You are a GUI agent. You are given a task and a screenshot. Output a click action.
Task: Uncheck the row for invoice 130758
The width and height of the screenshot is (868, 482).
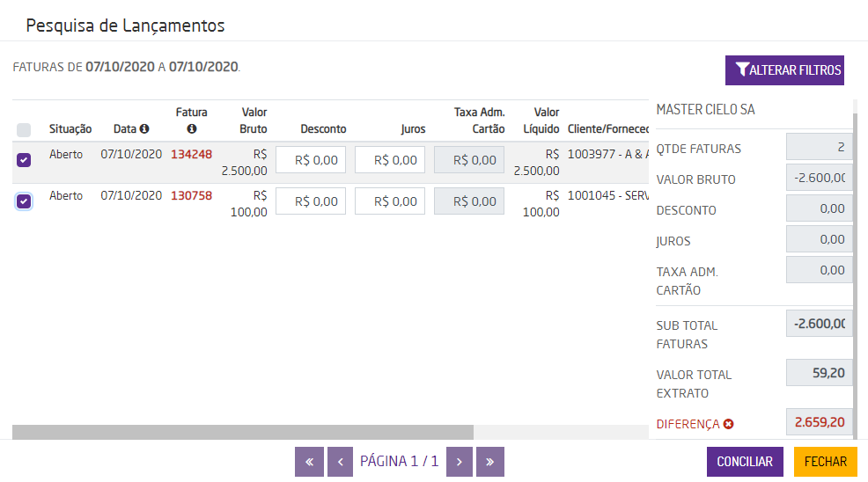point(24,201)
